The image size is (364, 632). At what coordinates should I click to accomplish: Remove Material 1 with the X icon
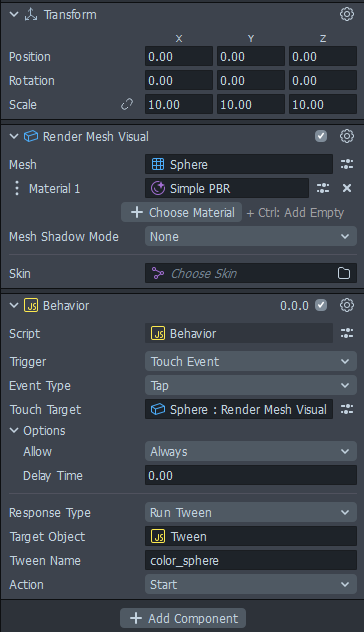[347, 188]
